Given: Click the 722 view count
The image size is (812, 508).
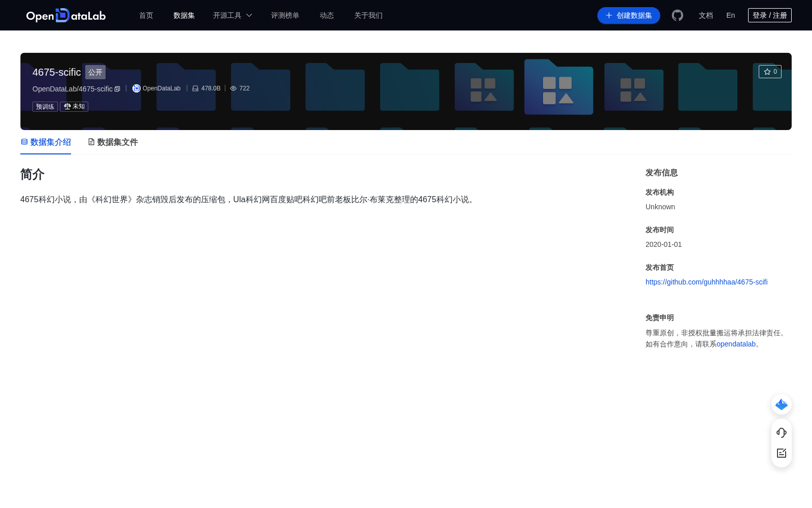Looking at the screenshot, I should (245, 88).
